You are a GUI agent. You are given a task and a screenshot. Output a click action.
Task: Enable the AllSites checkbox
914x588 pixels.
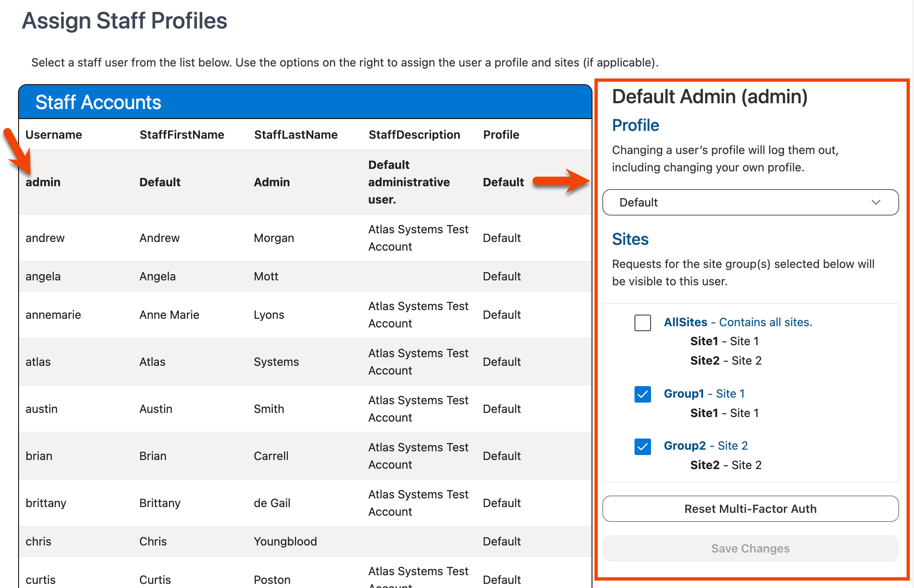pos(642,323)
